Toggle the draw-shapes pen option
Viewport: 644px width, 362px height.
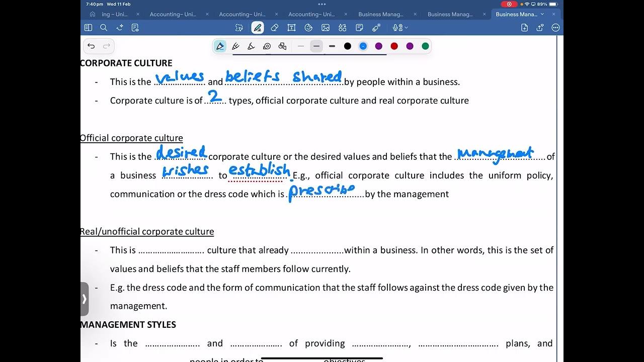tap(282, 46)
